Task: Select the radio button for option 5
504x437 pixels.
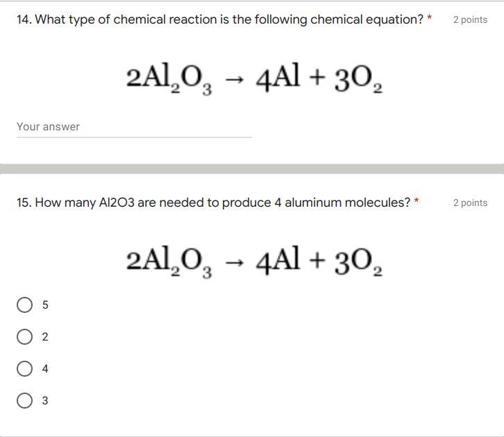Action: (x=24, y=305)
